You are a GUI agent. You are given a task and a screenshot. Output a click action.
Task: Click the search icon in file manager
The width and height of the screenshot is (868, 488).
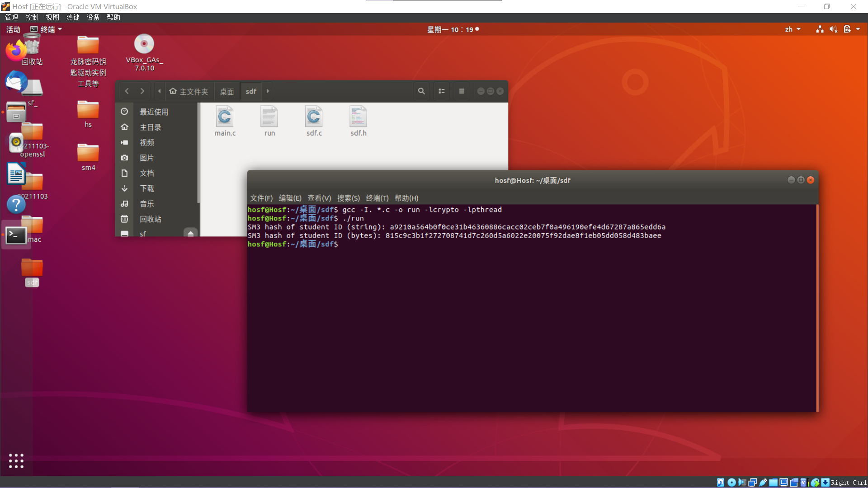(x=421, y=91)
